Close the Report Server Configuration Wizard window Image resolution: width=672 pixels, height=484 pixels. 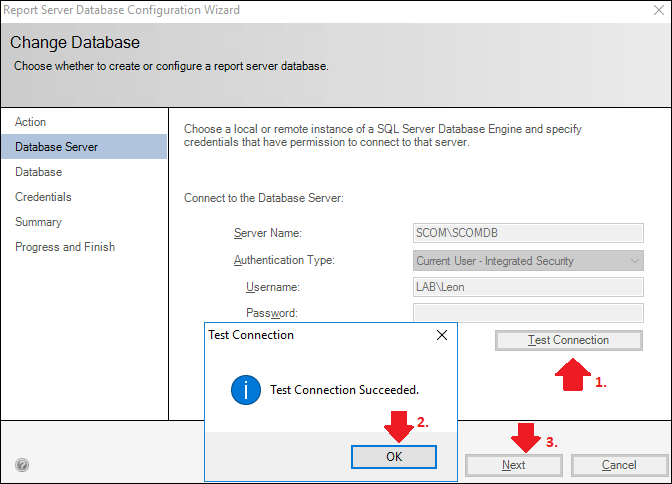(659, 10)
